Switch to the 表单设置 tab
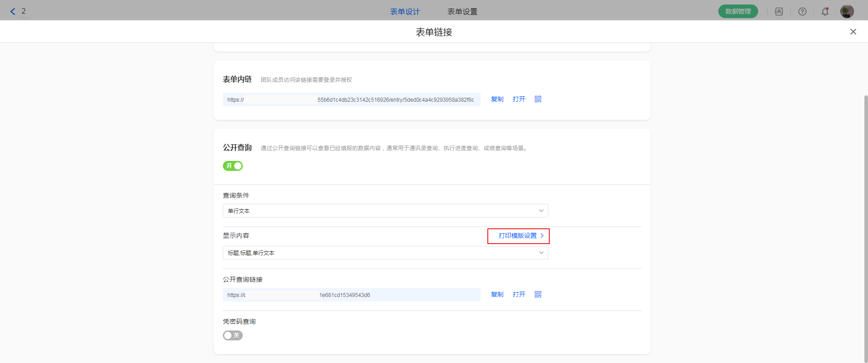Viewport: 868px width, 363px height. tap(462, 12)
